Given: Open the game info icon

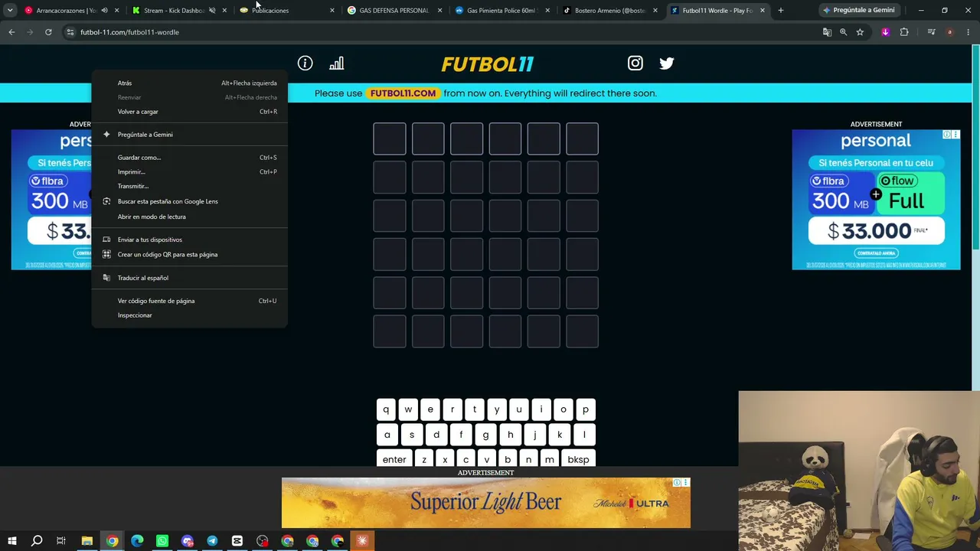Looking at the screenshot, I should [x=305, y=64].
